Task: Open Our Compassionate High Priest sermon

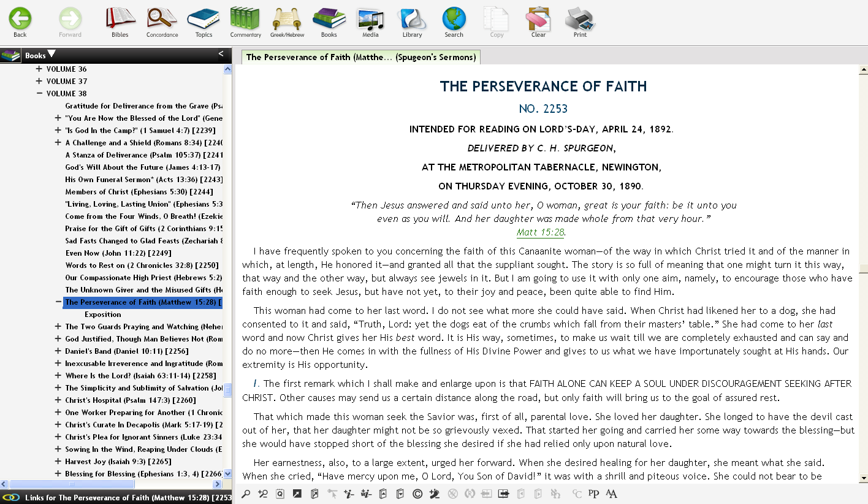Action: (144, 277)
